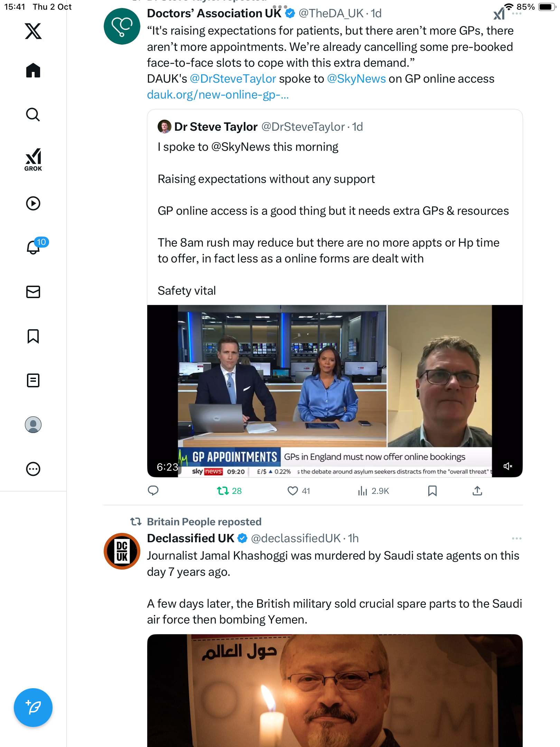Play the Sky News GP appointments video
This screenshot has height=747, width=560.
[x=335, y=391]
